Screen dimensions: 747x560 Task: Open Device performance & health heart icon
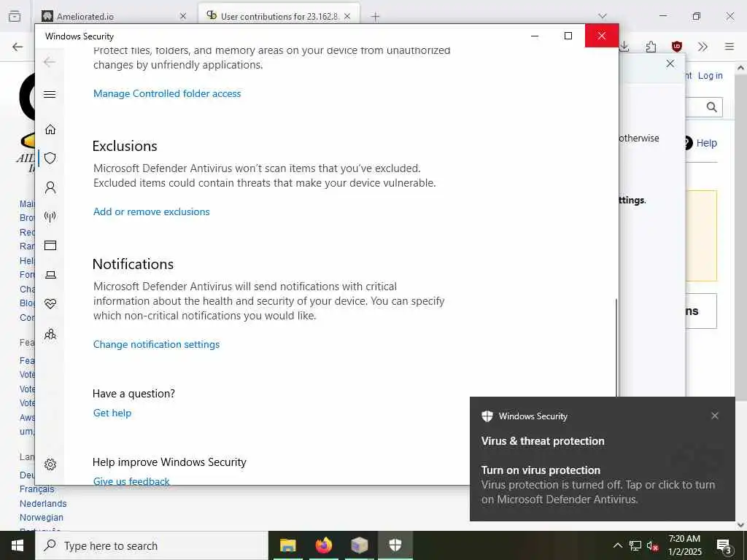[x=50, y=304]
